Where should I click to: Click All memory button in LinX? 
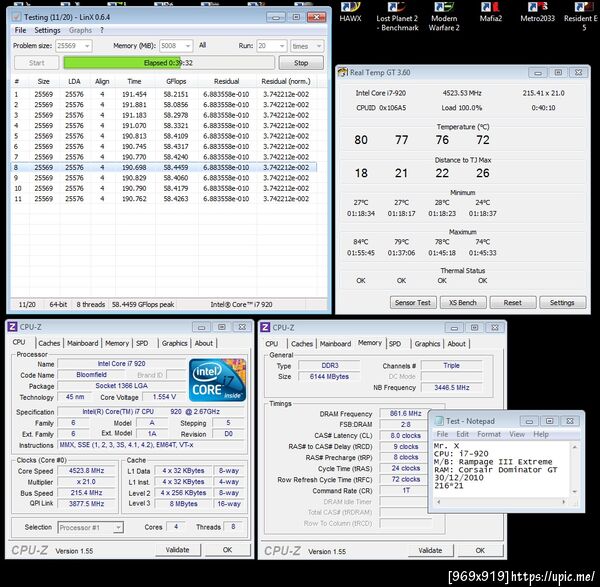(x=202, y=45)
